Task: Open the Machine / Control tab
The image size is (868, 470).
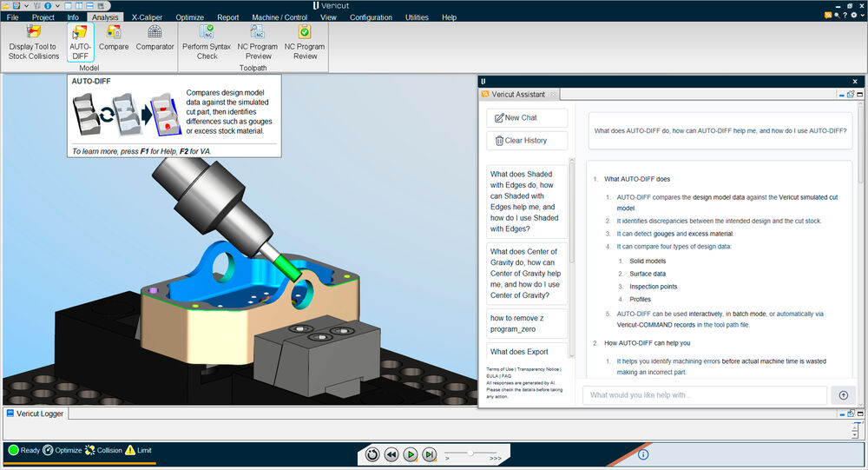Action: [x=279, y=17]
